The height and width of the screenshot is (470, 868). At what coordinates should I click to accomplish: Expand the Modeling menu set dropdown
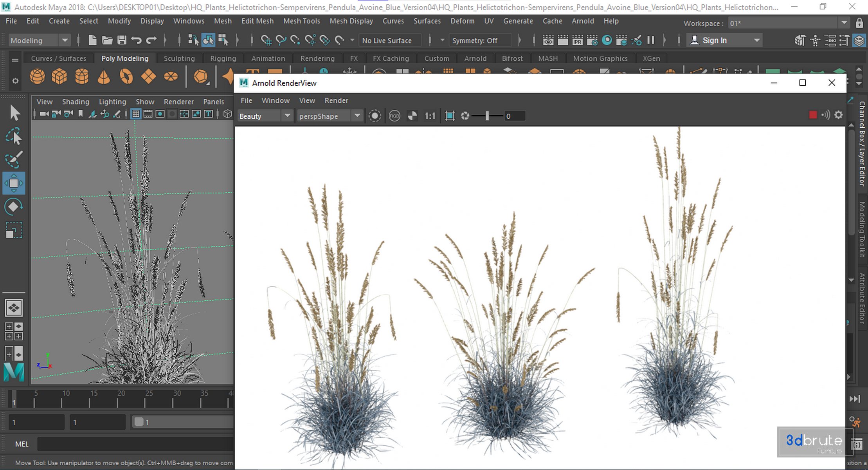tap(65, 40)
